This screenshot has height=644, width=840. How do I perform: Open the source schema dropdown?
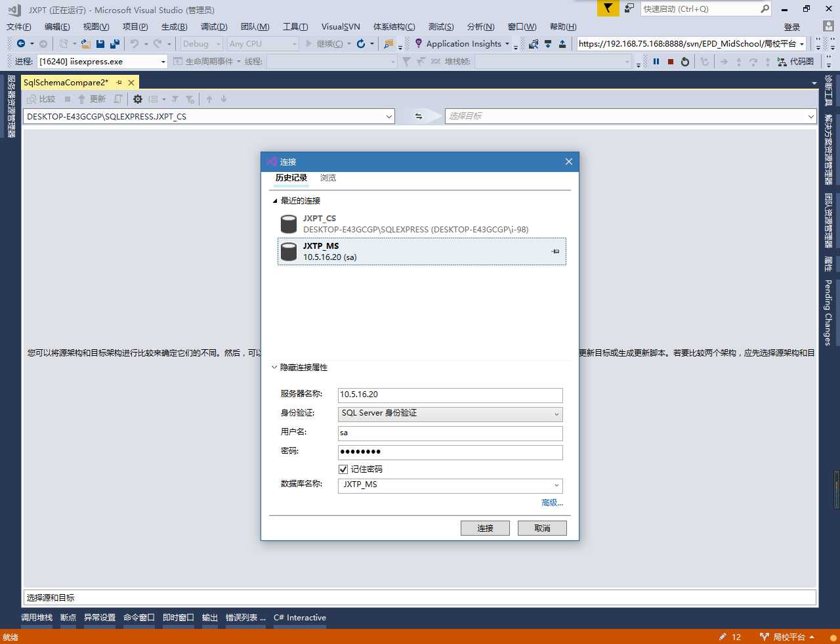[x=388, y=117]
